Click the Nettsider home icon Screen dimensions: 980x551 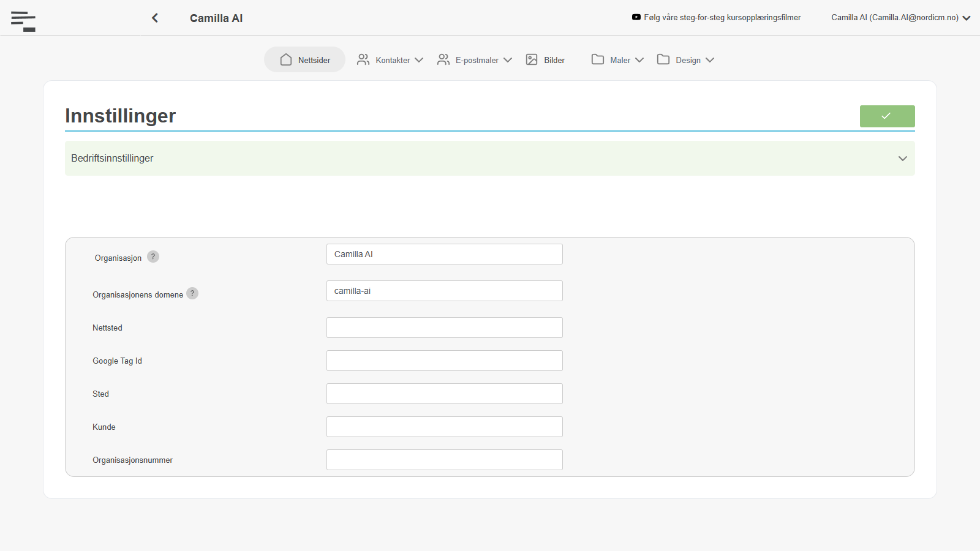click(x=286, y=59)
